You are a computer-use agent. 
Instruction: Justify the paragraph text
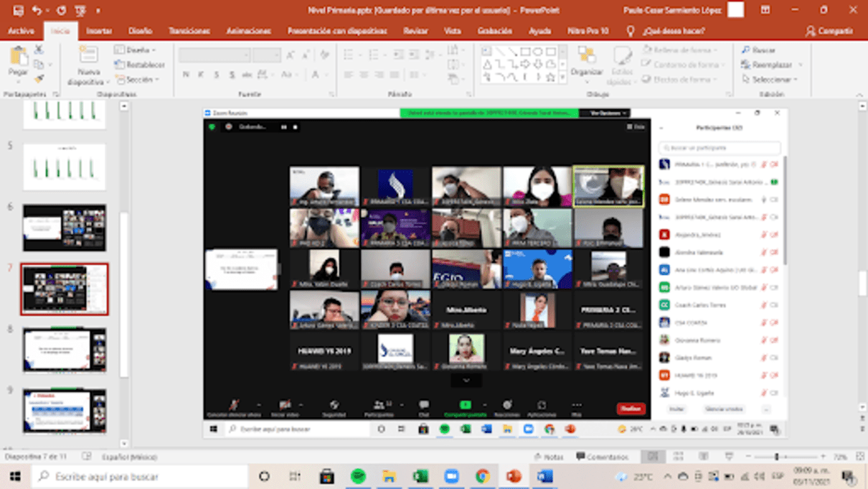coord(395,75)
